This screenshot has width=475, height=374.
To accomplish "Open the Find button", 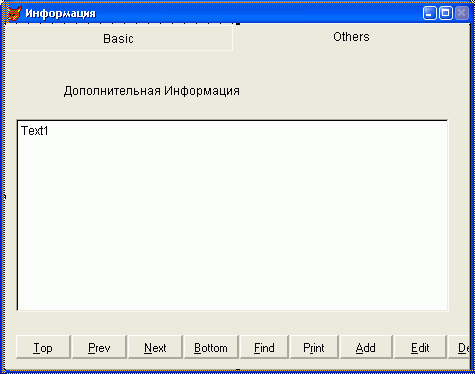I will (x=264, y=347).
